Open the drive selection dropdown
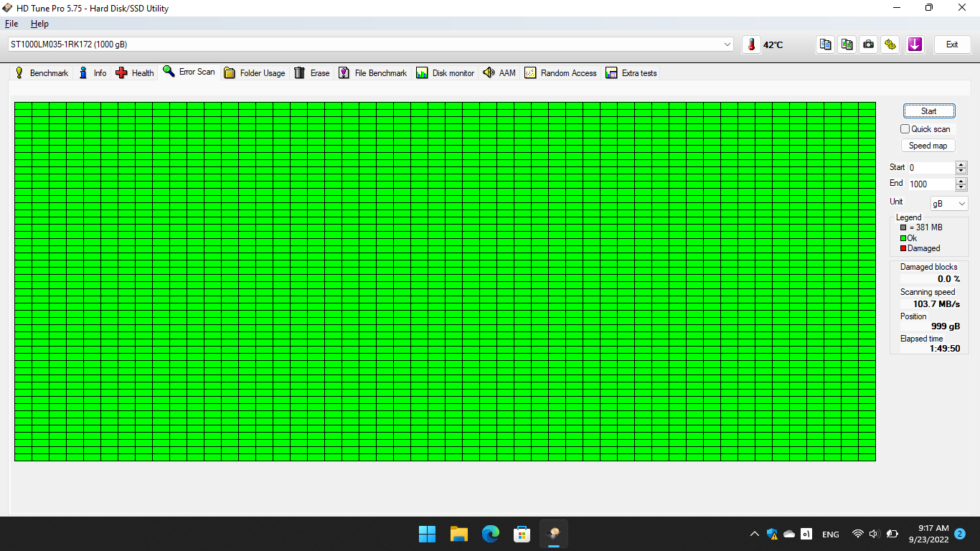 pyautogui.click(x=727, y=44)
